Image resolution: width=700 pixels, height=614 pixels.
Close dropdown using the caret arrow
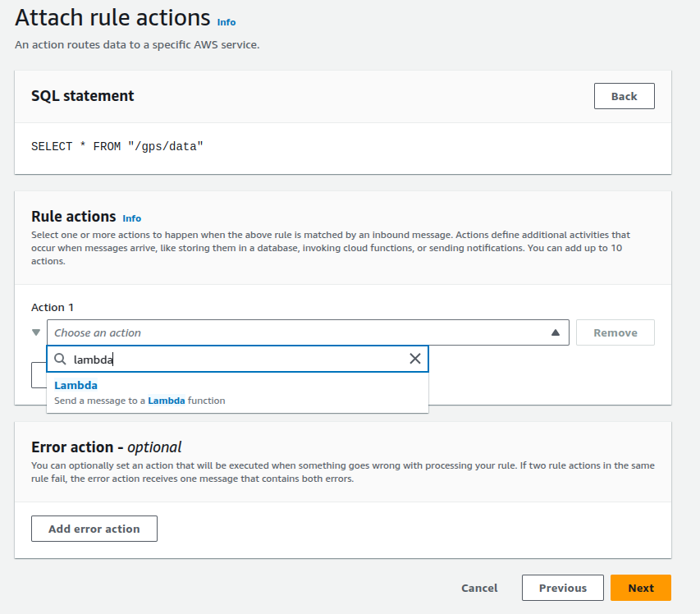(555, 332)
